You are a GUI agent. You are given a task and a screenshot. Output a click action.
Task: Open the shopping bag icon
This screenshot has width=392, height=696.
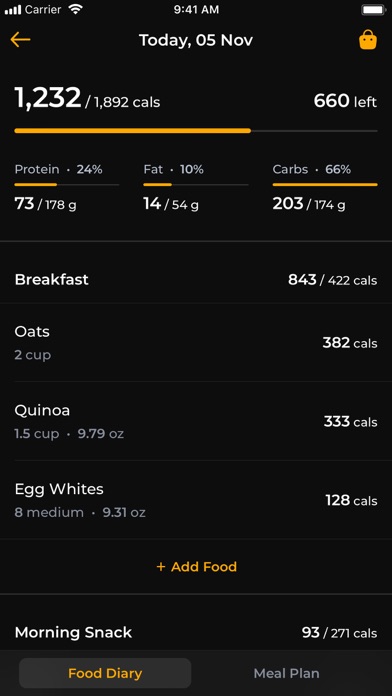[x=368, y=40]
